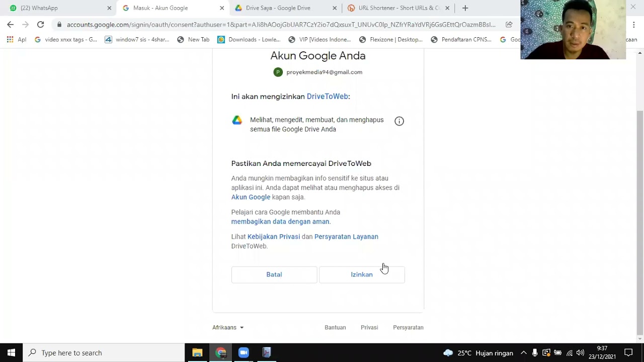Click the proyekmedia94 account avatar

(278, 72)
